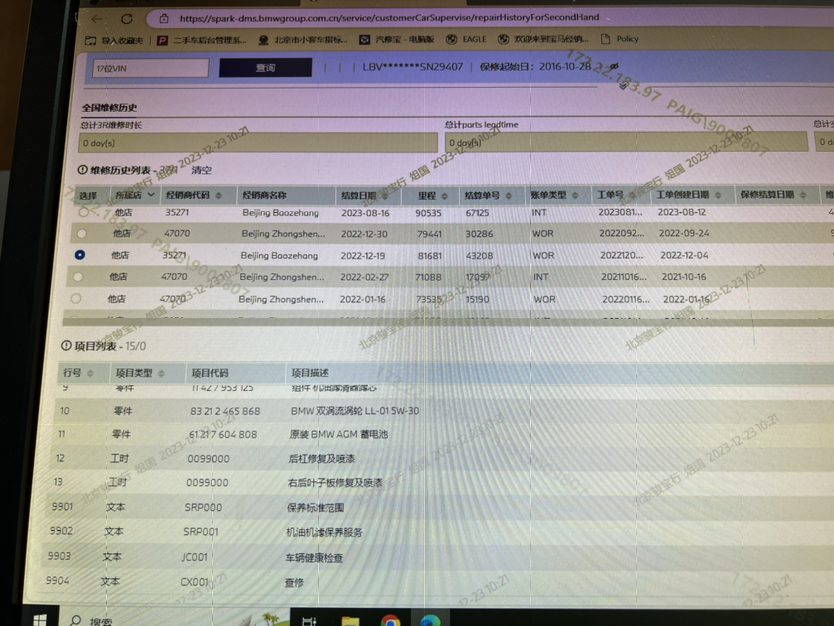
Task: Open the 欢迎来到宝马经销 bookmark
Action: pyautogui.click(x=543, y=39)
